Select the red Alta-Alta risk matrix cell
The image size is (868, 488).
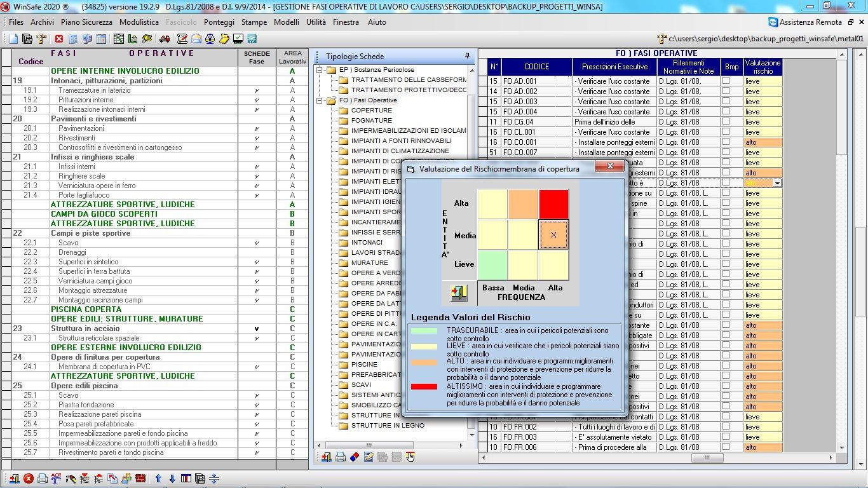(x=553, y=204)
